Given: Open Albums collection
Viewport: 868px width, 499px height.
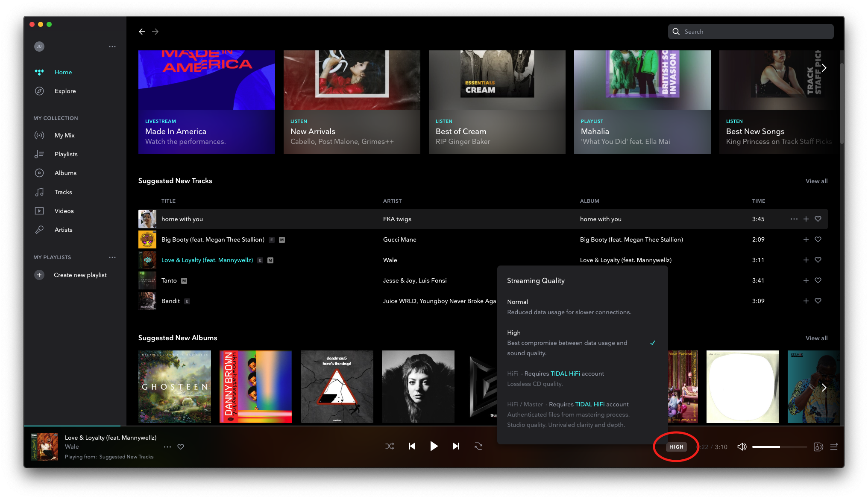Looking at the screenshot, I should click(x=65, y=173).
